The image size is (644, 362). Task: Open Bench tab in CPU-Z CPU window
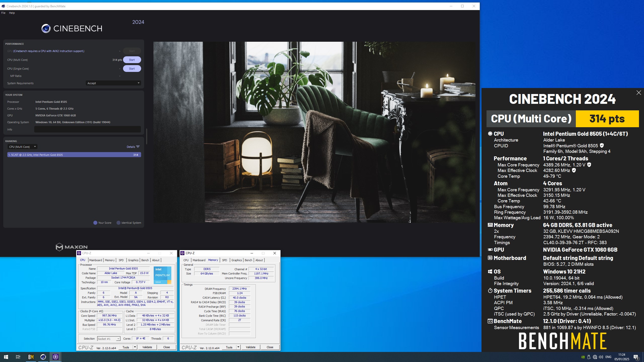coord(145,260)
